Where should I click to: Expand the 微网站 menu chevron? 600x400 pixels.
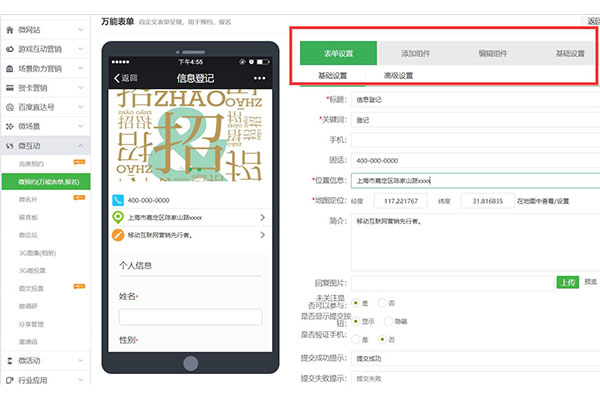click(81, 29)
